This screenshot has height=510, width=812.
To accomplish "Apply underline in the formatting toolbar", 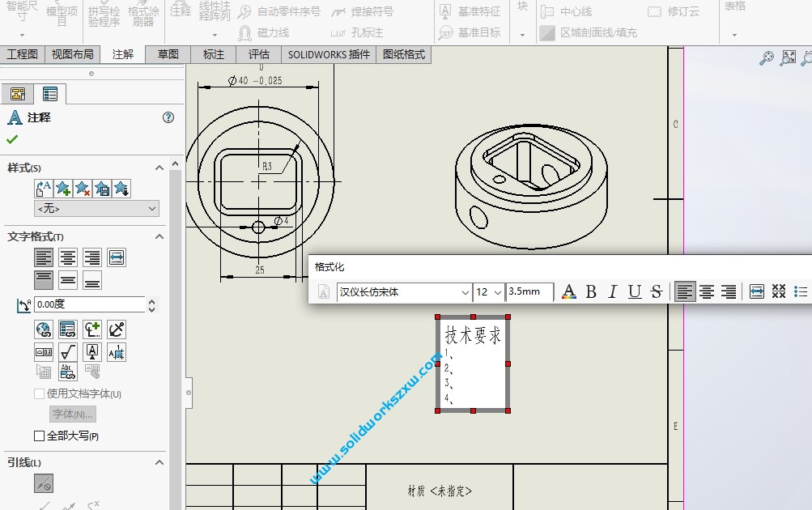I will [635, 292].
